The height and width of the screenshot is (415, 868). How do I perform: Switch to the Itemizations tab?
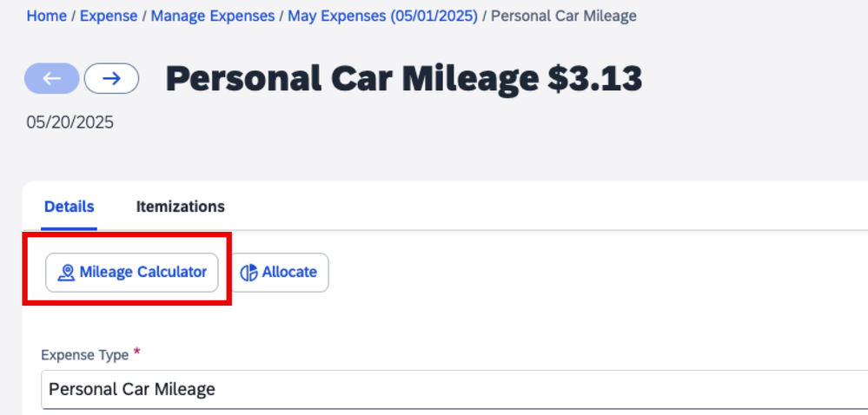181,207
